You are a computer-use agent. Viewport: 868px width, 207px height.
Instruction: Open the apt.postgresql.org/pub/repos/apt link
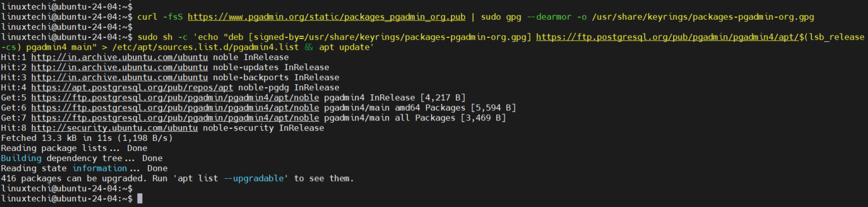132,88
